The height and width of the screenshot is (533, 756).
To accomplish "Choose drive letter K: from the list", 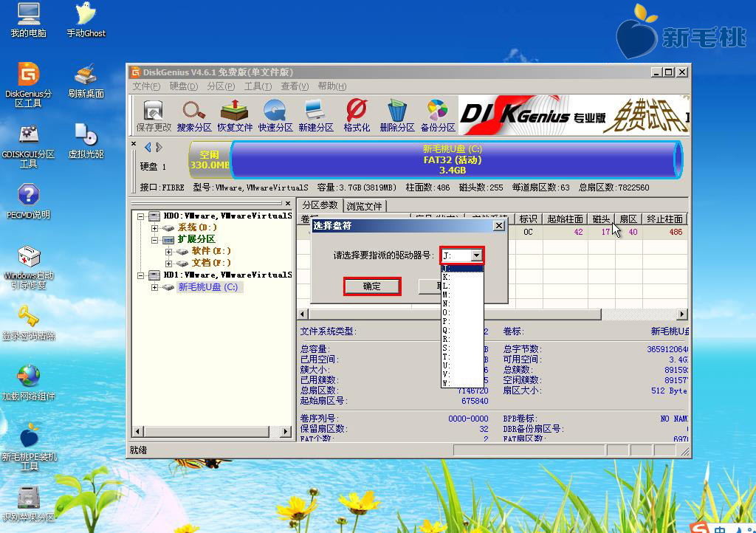I will click(x=462, y=277).
